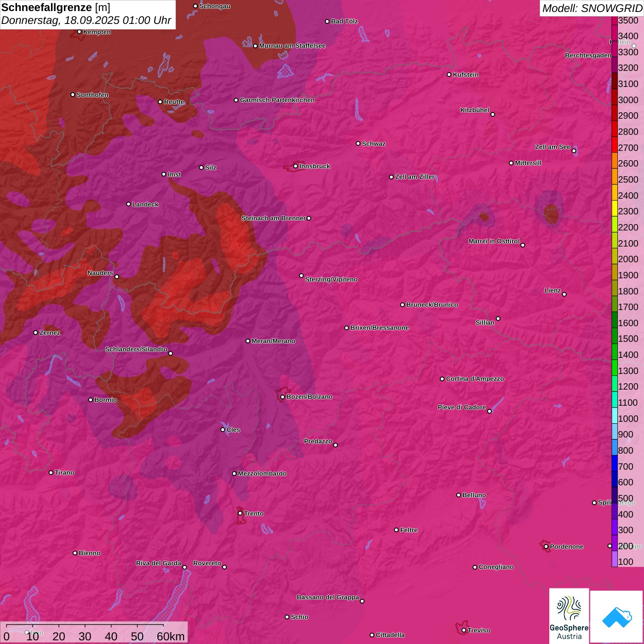Click the 2700 m red legend swatch

[615, 144]
